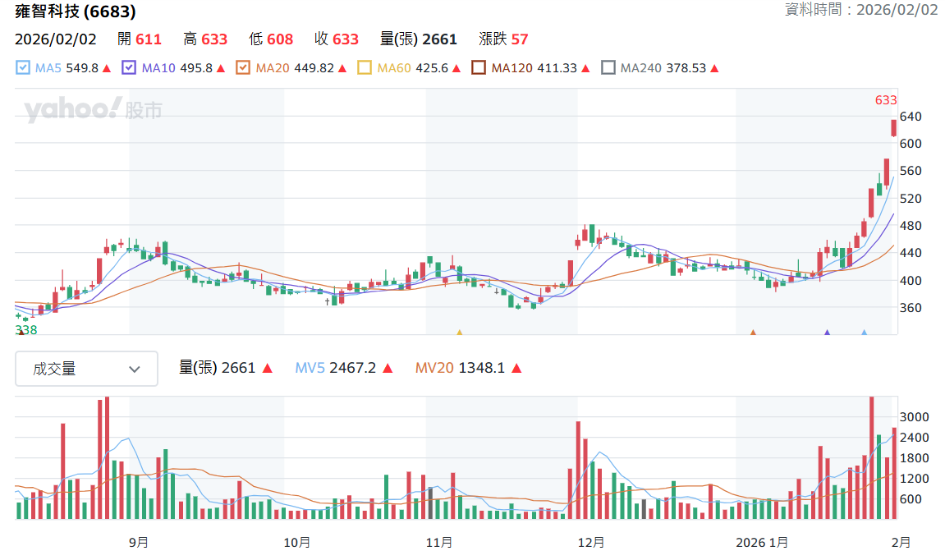
Task: Click the tallest volume bar in late January
Action: (x=871, y=457)
